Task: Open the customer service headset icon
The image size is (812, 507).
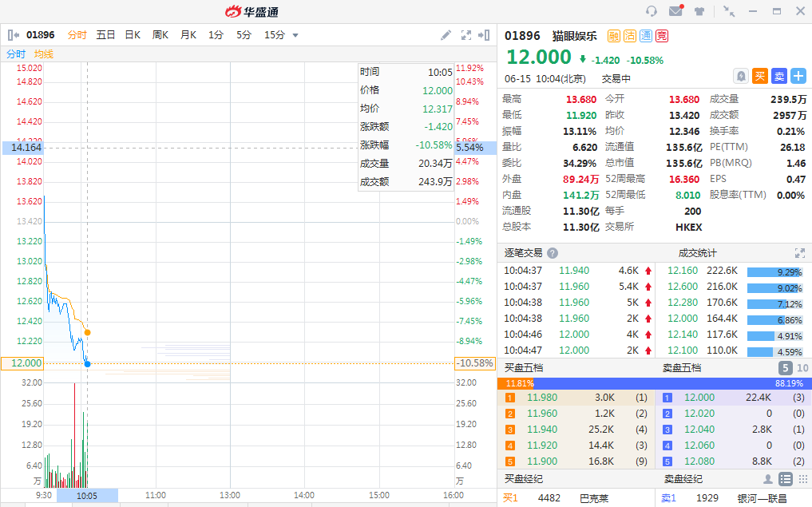Action: [652, 11]
